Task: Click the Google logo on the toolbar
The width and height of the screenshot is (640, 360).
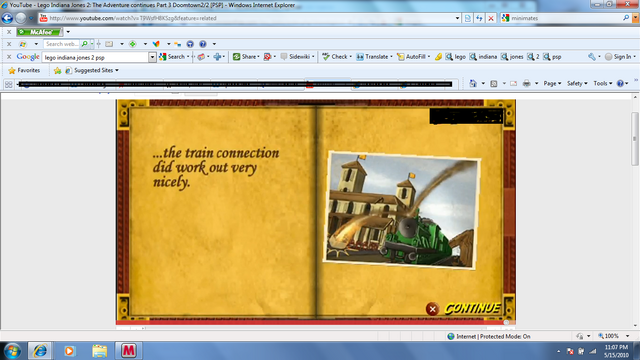Action: coord(28,57)
